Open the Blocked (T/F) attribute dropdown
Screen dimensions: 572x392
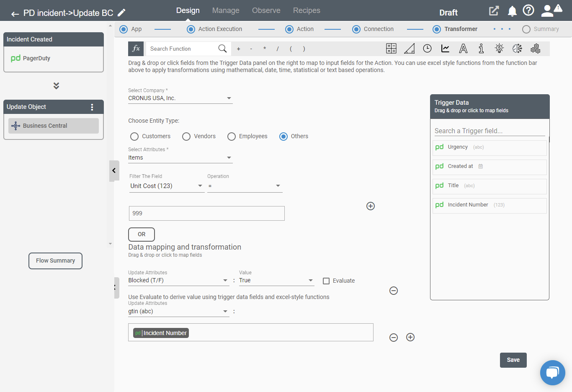[x=179, y=281]
